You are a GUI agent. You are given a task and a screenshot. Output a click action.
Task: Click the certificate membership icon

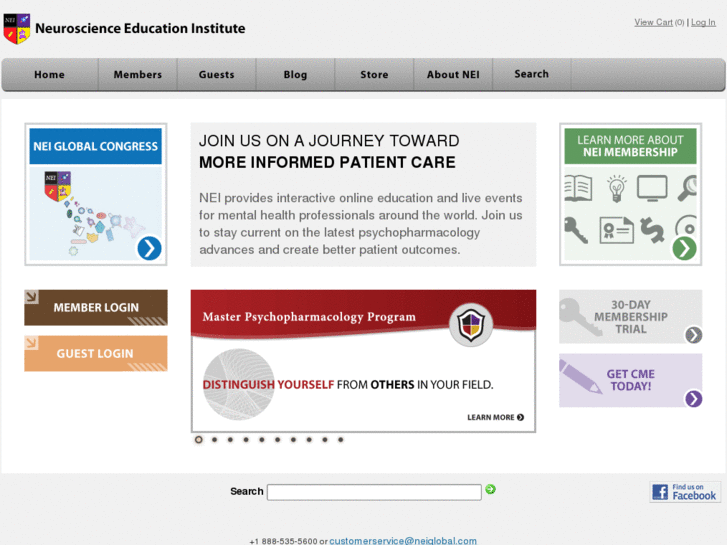point(616,230)
